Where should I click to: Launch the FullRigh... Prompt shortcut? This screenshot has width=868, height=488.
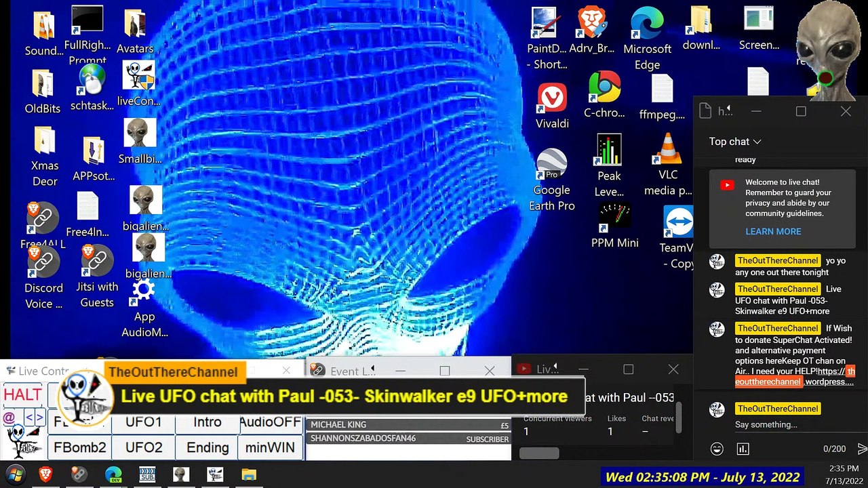[x=87, y=34]
